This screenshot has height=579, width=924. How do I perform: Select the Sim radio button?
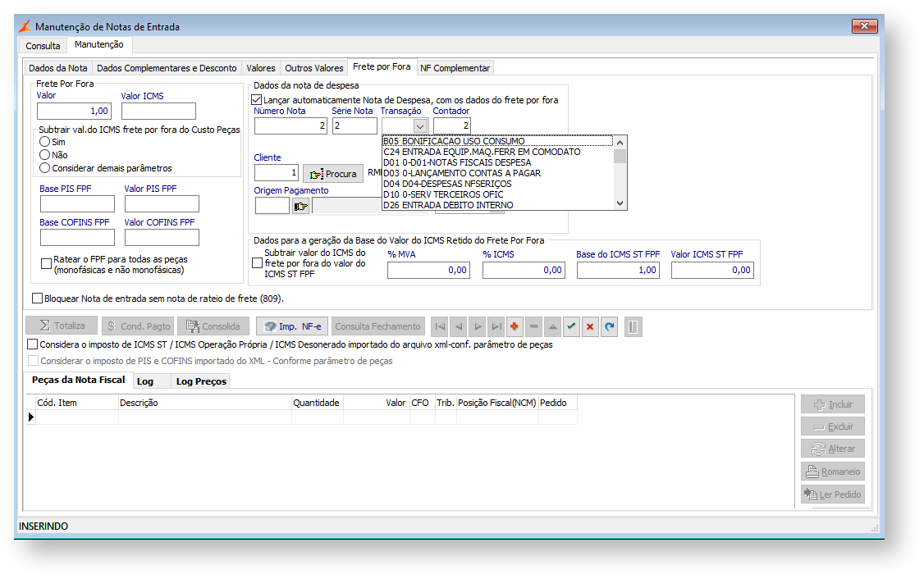pos(45,142)
